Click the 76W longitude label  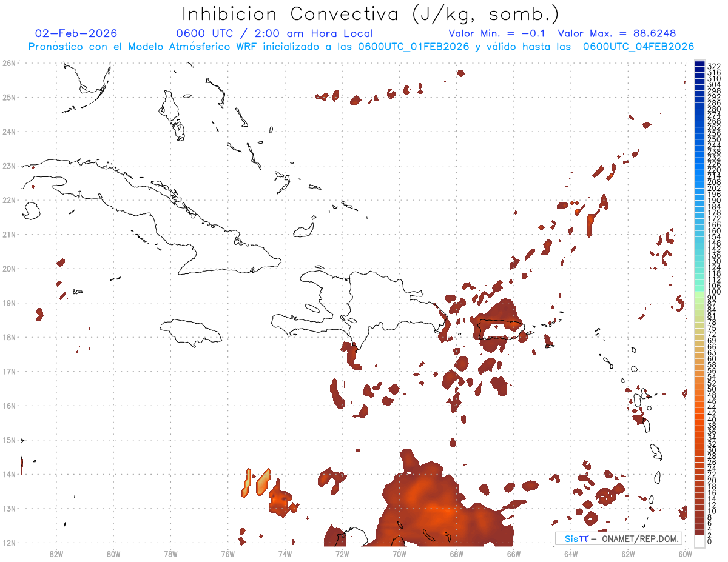pyautogui.click(x=227, y=554)
